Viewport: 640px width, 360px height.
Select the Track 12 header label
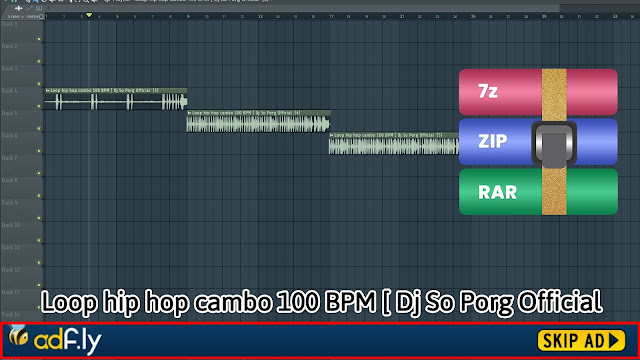point(11,270)
